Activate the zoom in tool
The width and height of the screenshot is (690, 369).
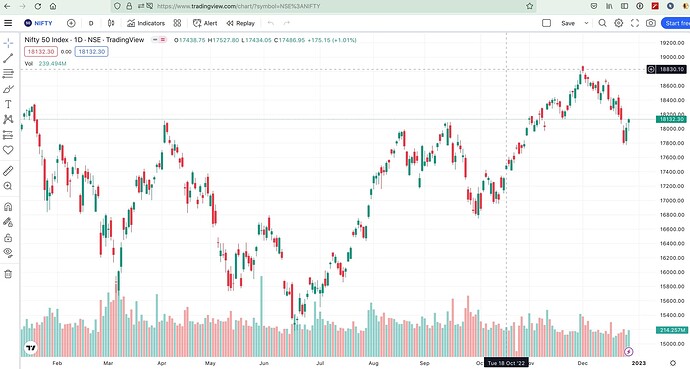coord(8,186)
